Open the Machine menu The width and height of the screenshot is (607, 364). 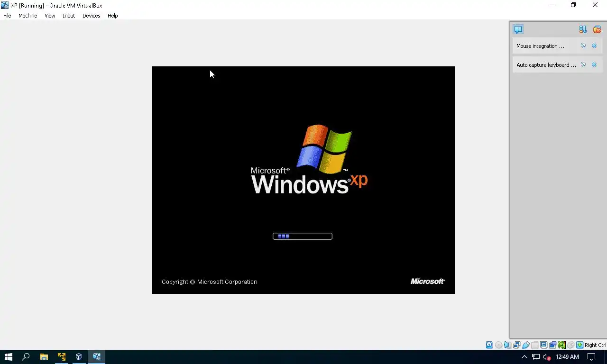point(28,16)
